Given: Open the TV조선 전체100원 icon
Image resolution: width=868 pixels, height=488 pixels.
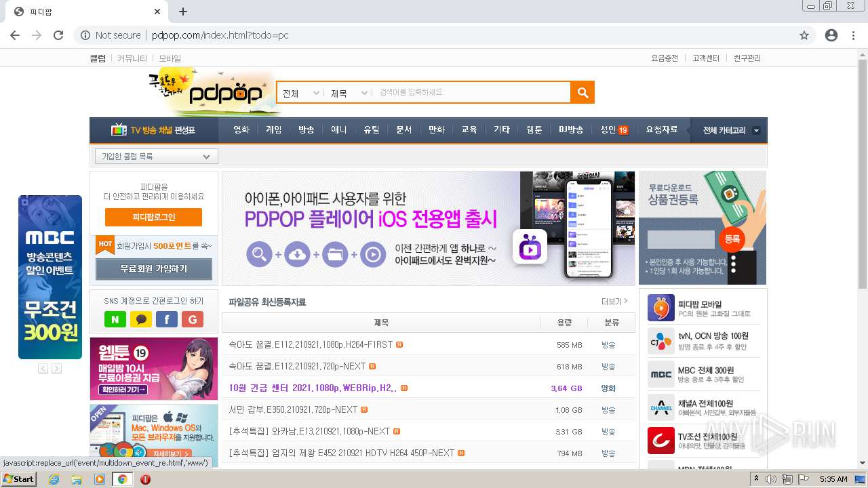Looking at the screenshot, I should pos(660,441).
